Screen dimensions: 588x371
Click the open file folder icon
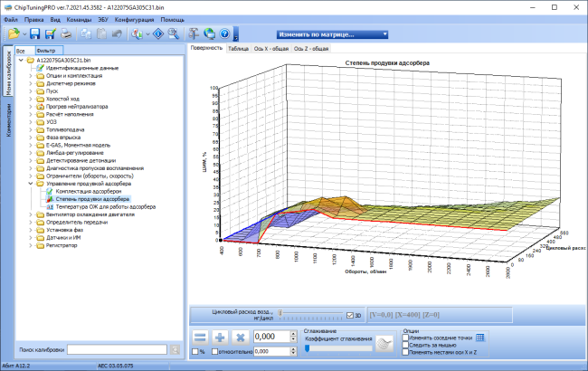point(14,34)
